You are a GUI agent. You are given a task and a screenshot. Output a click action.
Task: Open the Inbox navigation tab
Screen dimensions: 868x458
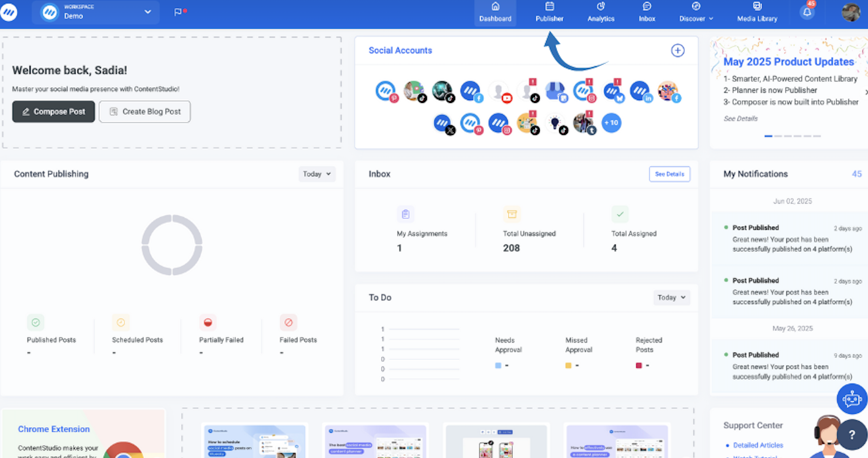[x=647, y=13]
